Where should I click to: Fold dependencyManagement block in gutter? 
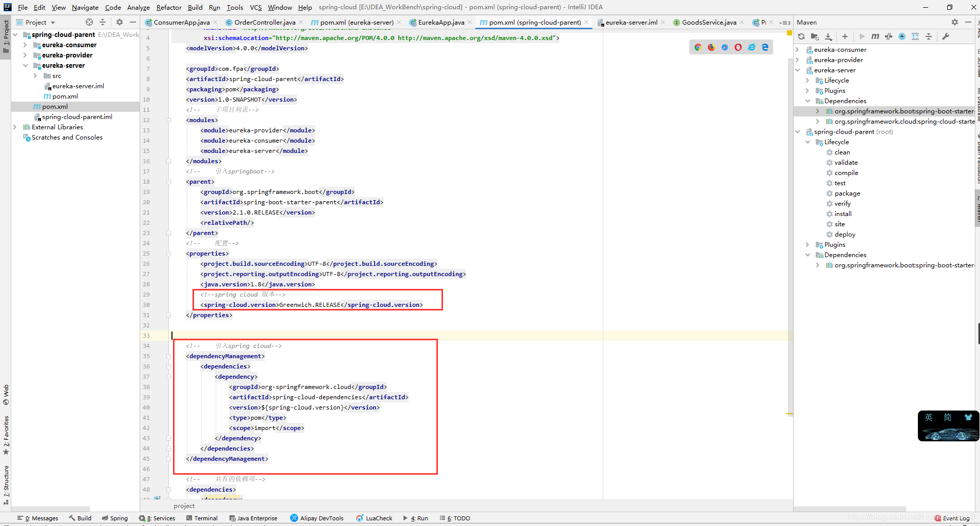click(x=168, y=356)
